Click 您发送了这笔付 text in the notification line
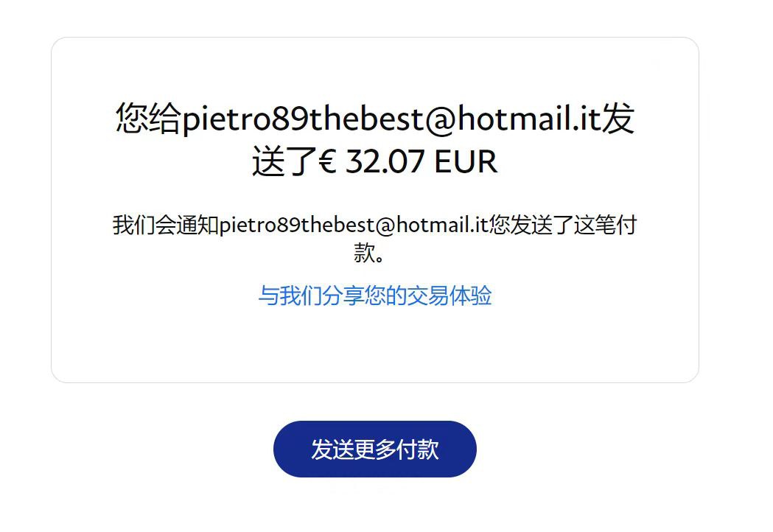 [x=562, y=225]
